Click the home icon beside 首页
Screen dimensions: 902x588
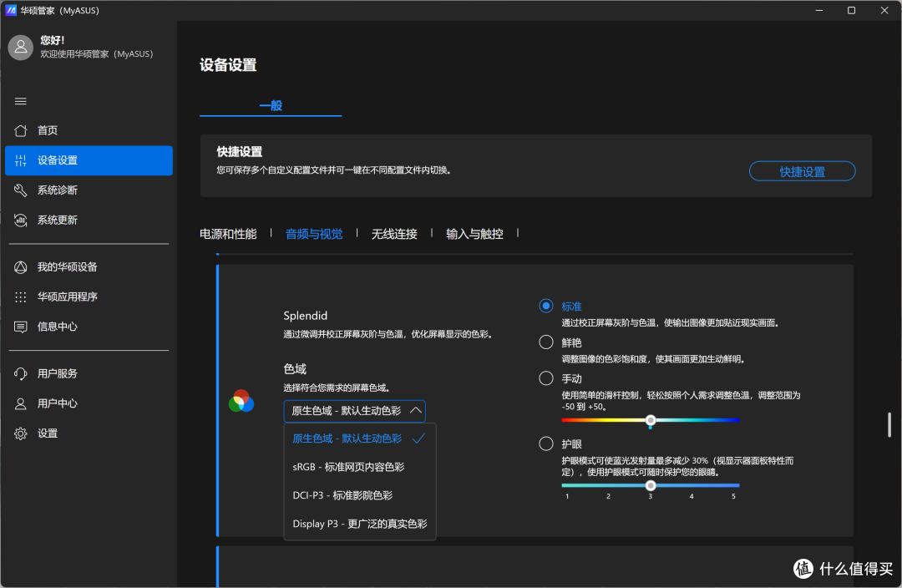click(x=21, y=130)
